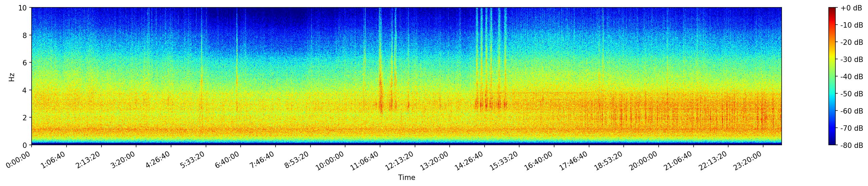
Task: Click the 'Time' x-axis label
Action: (x=406, y=178)
